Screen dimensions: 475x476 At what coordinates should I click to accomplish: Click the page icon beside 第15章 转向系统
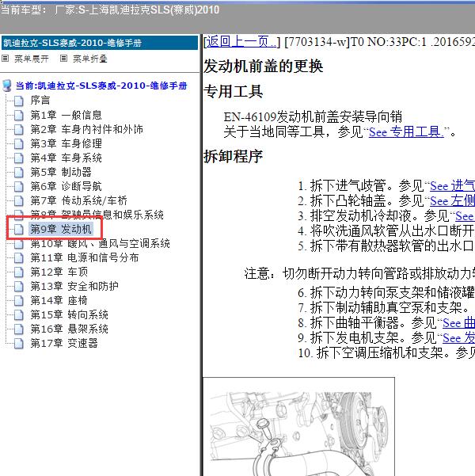[19, 314]
